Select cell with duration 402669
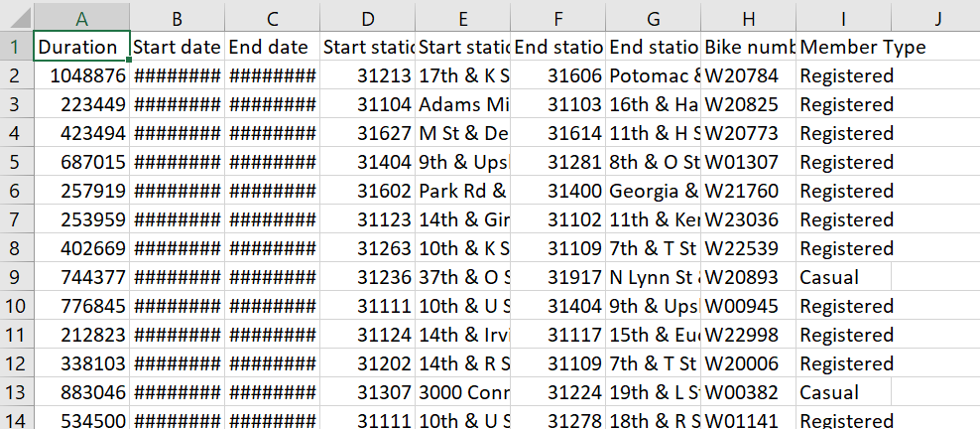The width and height of the screenshot is (980, 429). [81, 248]
